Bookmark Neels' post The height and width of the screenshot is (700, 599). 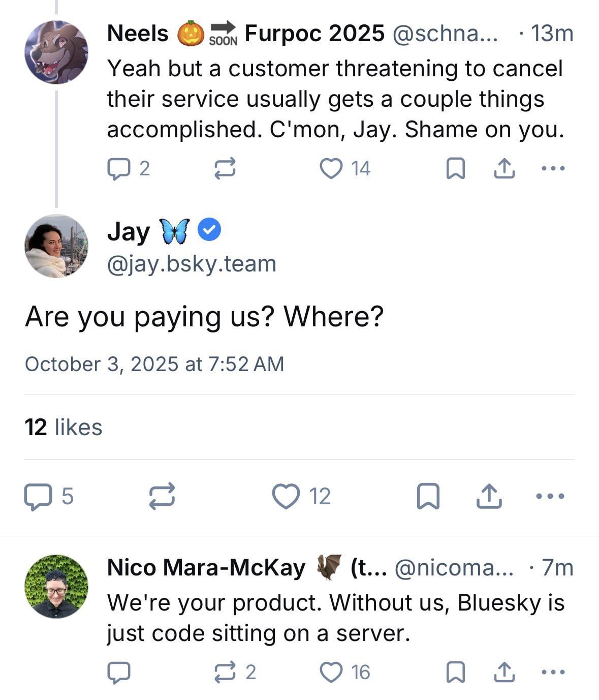pos(455,168)
